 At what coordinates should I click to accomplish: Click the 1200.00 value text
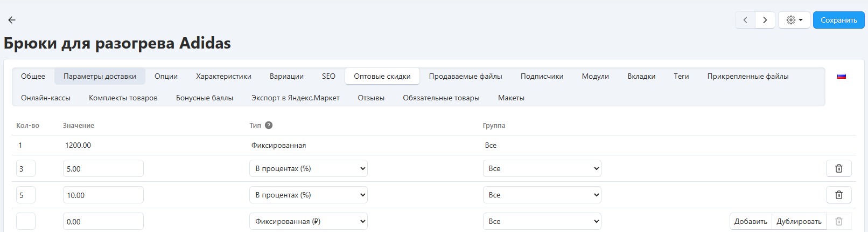[x=78, y=145]
